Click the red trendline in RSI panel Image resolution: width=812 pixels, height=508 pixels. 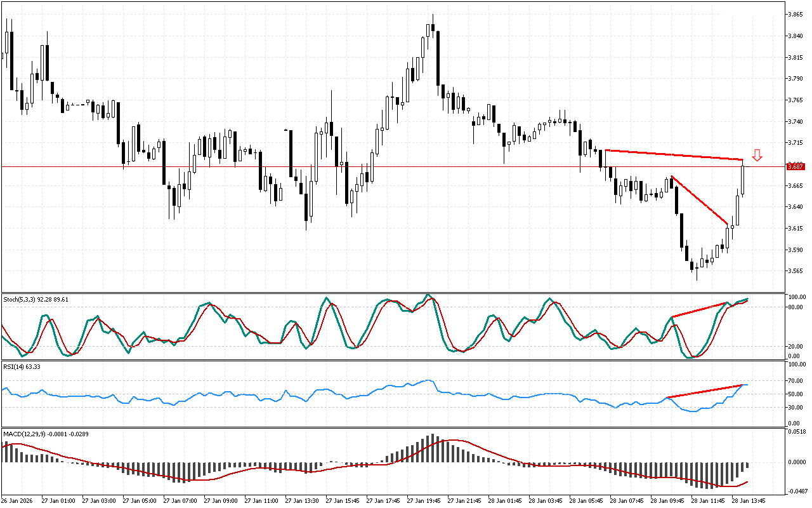tap(704, 392)
